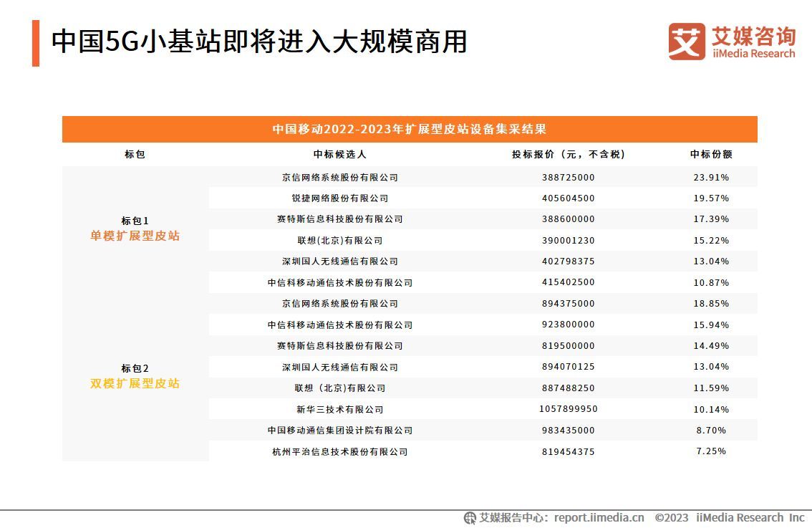Click 锐捷网络股份有限公司 cell
The width and height of the screenshot is (812, 528).
339,198
